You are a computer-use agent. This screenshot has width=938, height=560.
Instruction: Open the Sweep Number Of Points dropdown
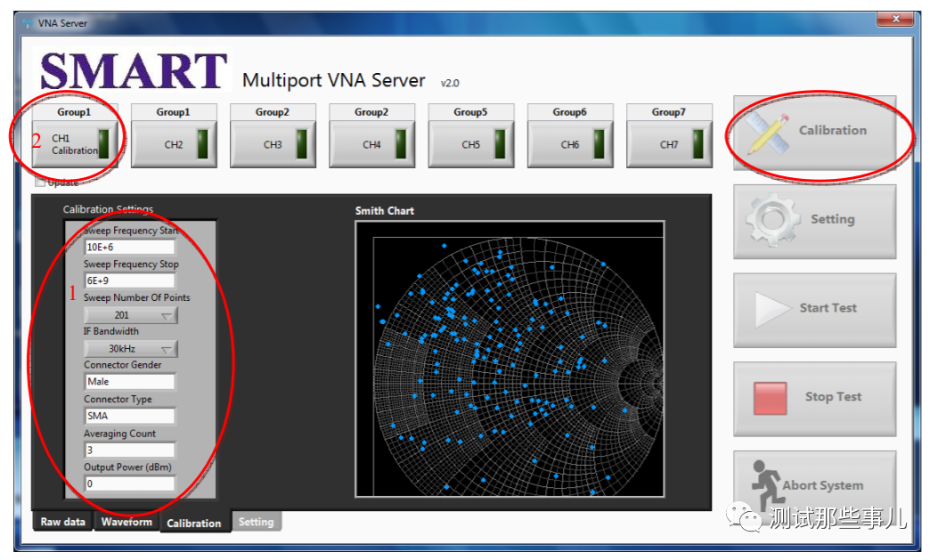130,315
